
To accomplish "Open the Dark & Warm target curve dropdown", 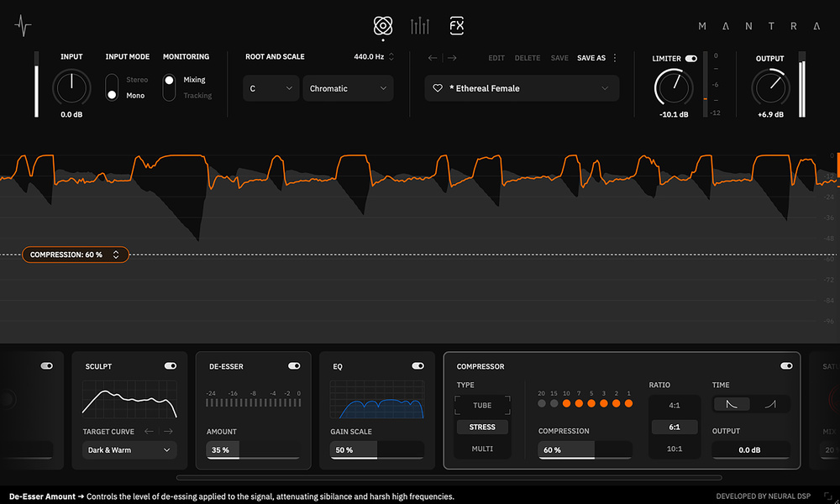I will coord(129,450).
